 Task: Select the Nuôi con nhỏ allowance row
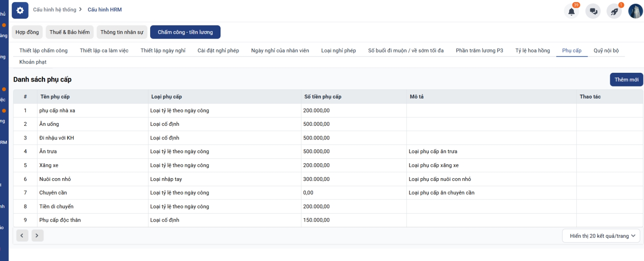(x=55, y=179)
